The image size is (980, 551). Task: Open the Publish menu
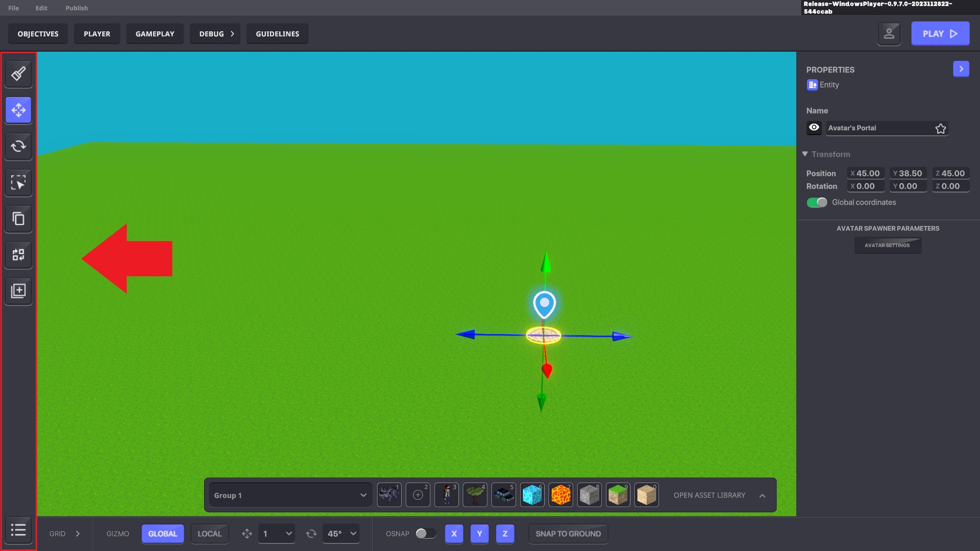point(77,8)
